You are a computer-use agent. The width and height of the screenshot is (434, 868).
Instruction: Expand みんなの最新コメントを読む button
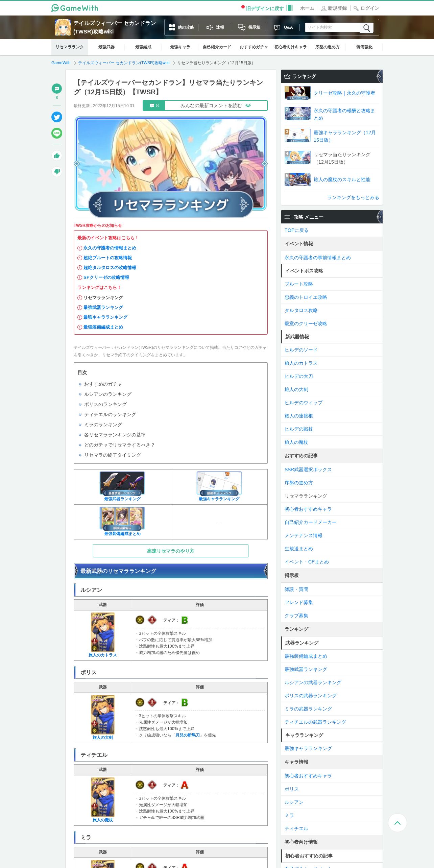(x=216, y=105)
